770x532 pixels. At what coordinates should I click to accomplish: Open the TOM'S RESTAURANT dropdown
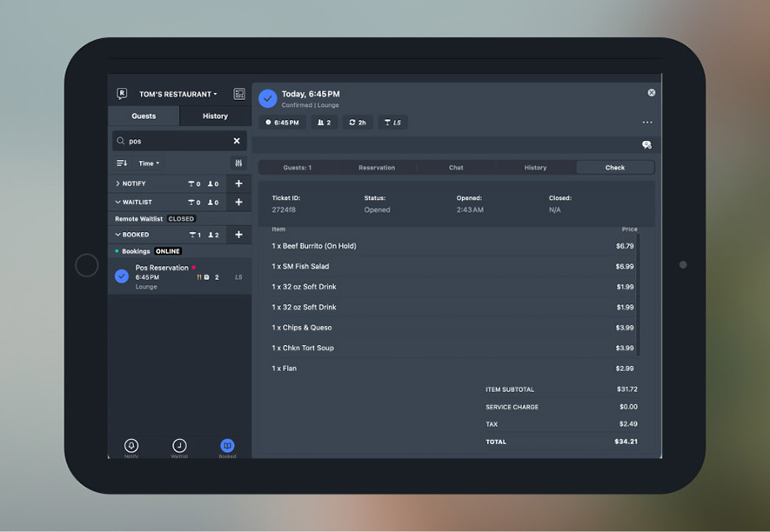(177, 92)
